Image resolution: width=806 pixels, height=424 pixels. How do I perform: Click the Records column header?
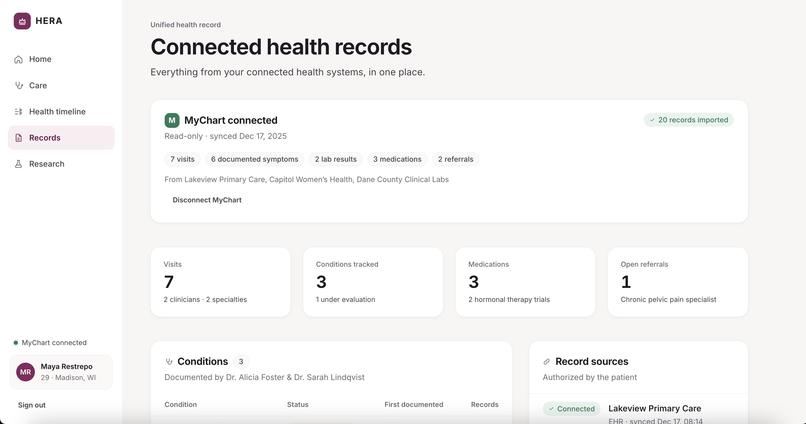485,404
